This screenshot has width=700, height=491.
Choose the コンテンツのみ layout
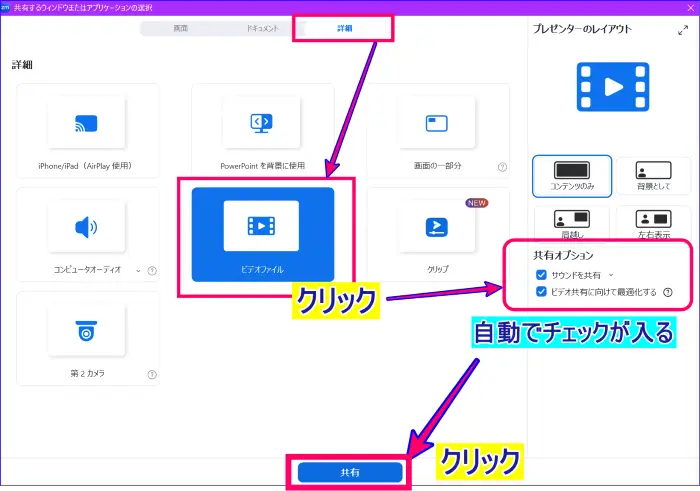(572, 176)
